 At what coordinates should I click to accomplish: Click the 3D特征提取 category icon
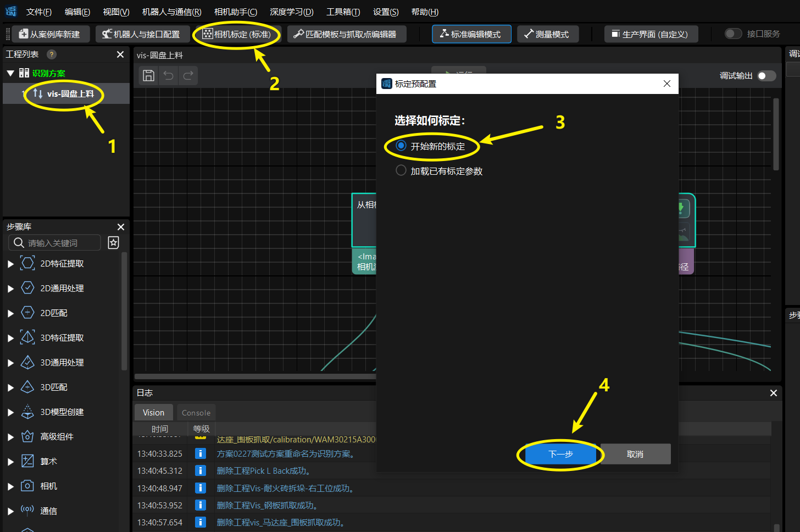tap(27, 337)
